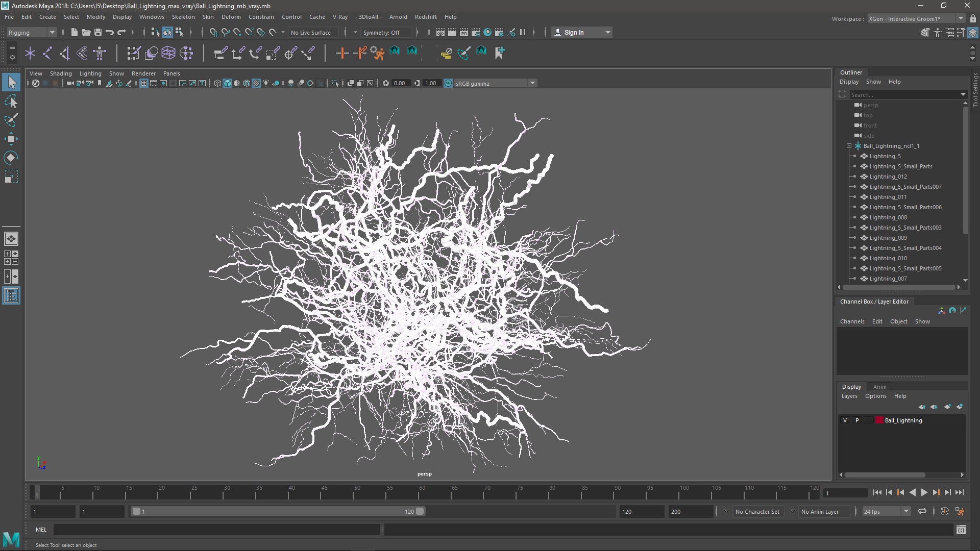Click the range slider end handle at 120

420,511
